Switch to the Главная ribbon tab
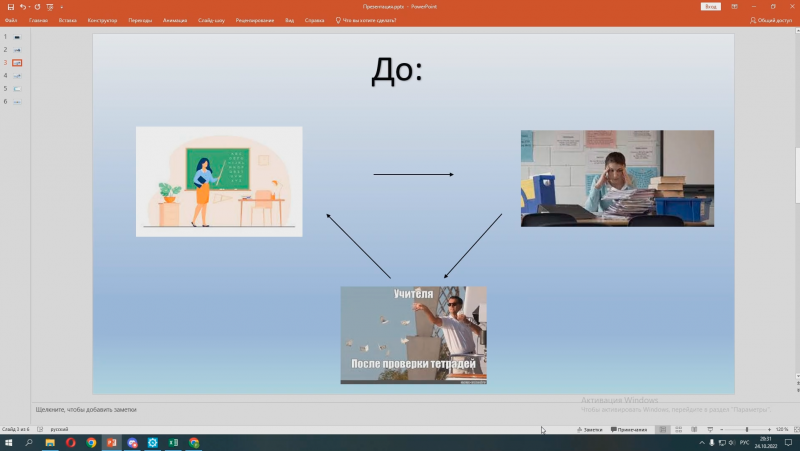 point(38,20)
